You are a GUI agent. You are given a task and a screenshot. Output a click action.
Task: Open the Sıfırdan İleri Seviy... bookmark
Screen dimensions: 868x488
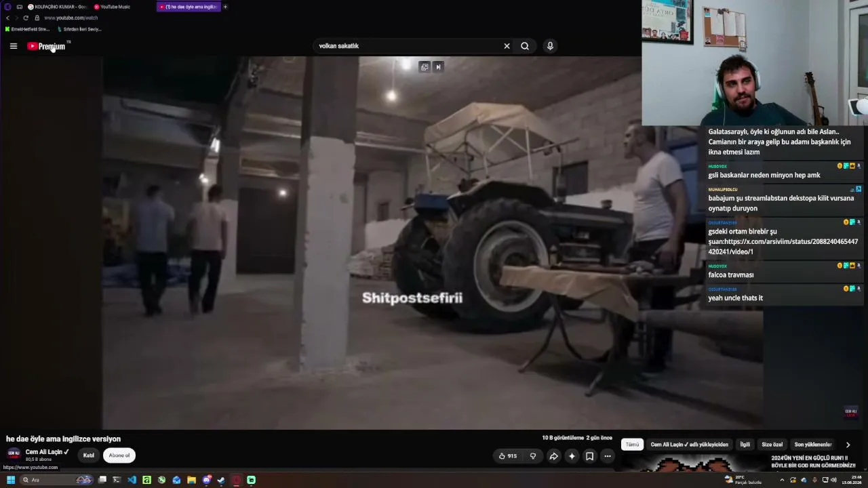coord(79,29)
